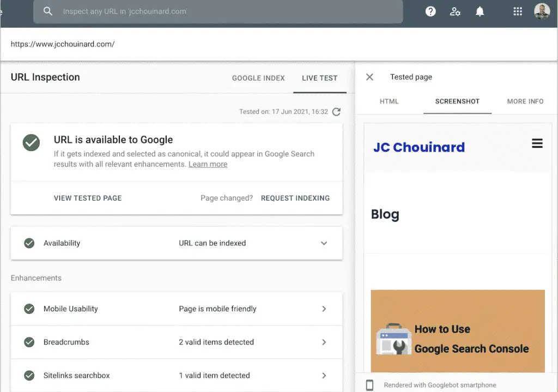Click the 'Page changed?' text
Image resolution: width=558 pixels, height=392 pixels.
click(226, 198)
